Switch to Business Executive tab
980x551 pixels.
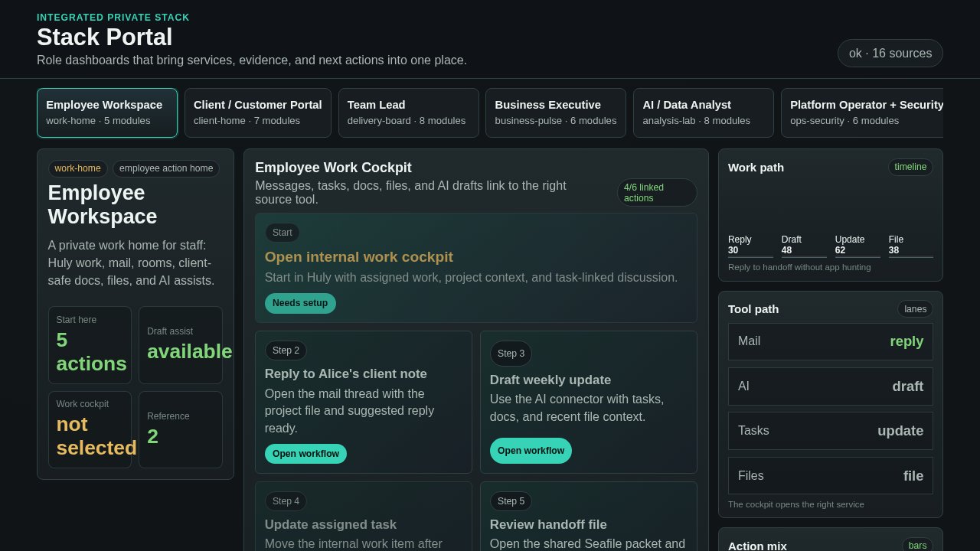(556, 112)
